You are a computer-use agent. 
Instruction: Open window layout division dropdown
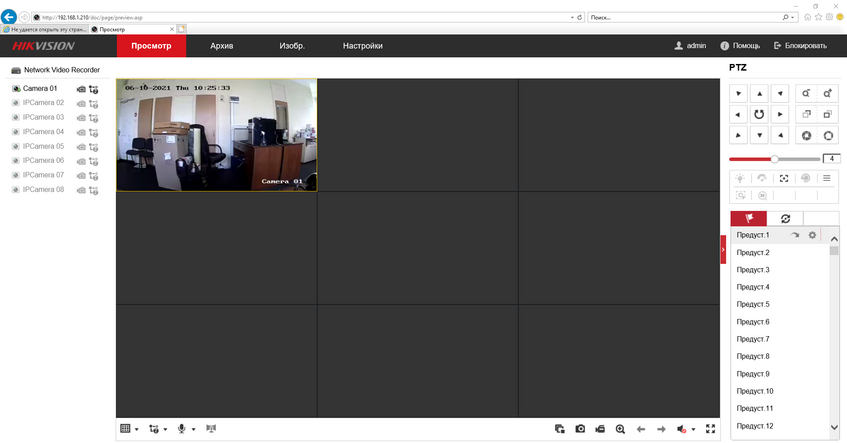click(129, 429)
